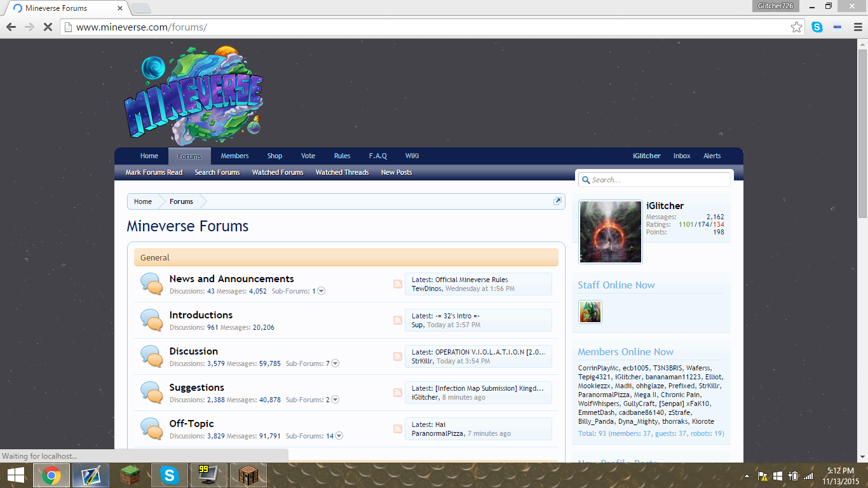Viewport: 868px width, 488px height.
Task: Click the News and Announcements speech bubble icon
Action: (x=151, y=284)
